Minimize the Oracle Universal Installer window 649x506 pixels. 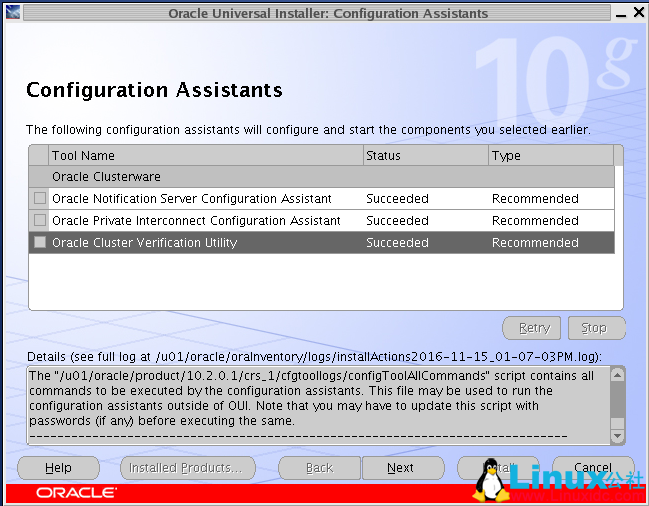620,14
